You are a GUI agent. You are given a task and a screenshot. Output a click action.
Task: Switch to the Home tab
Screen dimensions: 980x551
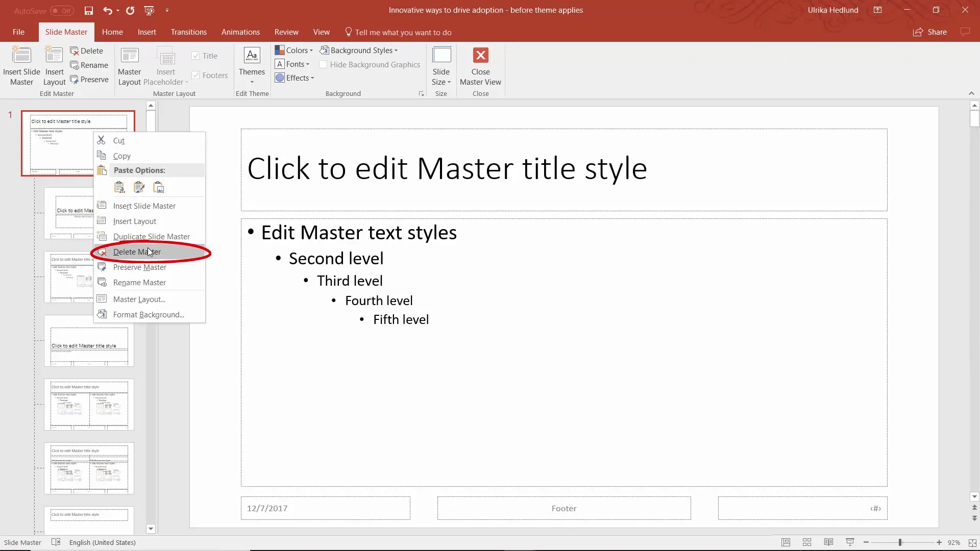coord(112,32)
